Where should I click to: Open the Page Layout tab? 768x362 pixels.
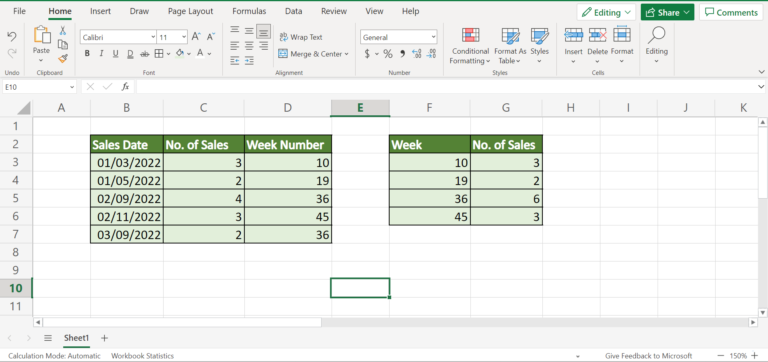tap(191, 11)
